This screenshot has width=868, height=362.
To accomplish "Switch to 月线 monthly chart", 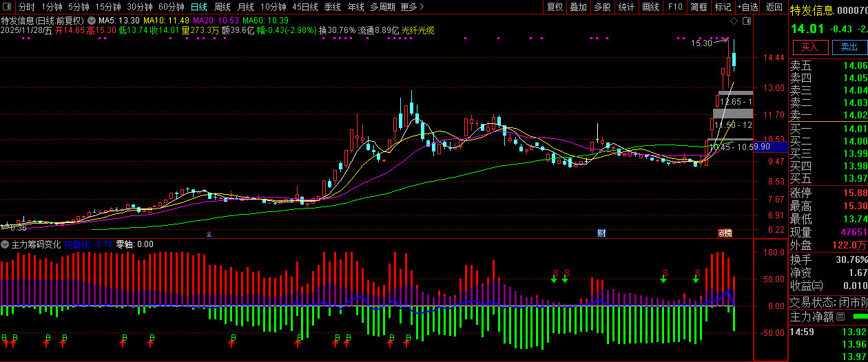I will click(245, 7).
